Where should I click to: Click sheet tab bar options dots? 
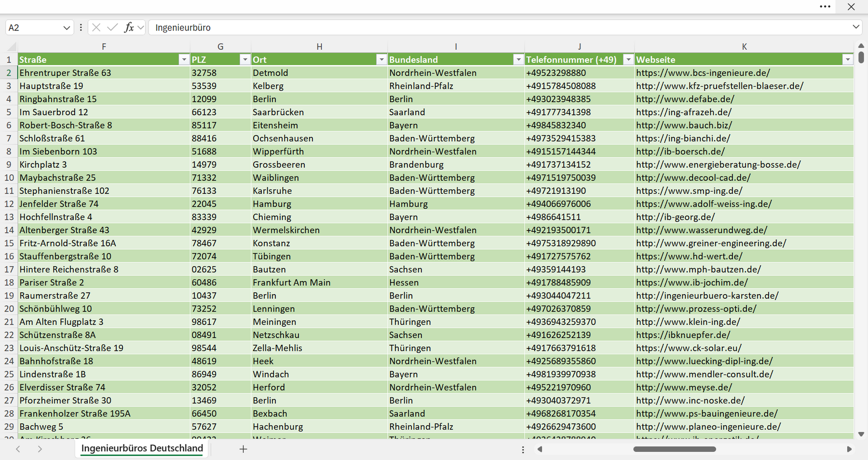[x=523, y=449]
